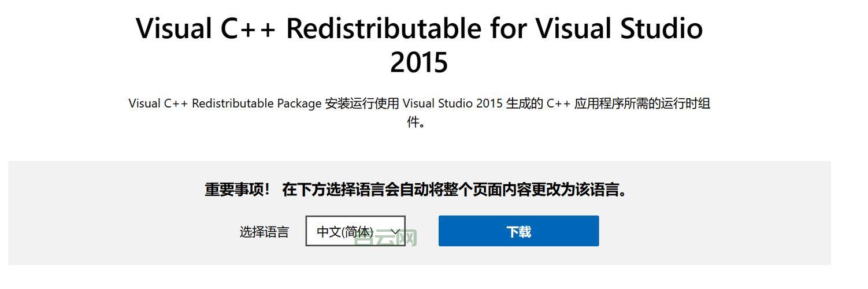Click the word Redistributable in the page heading

383,29
